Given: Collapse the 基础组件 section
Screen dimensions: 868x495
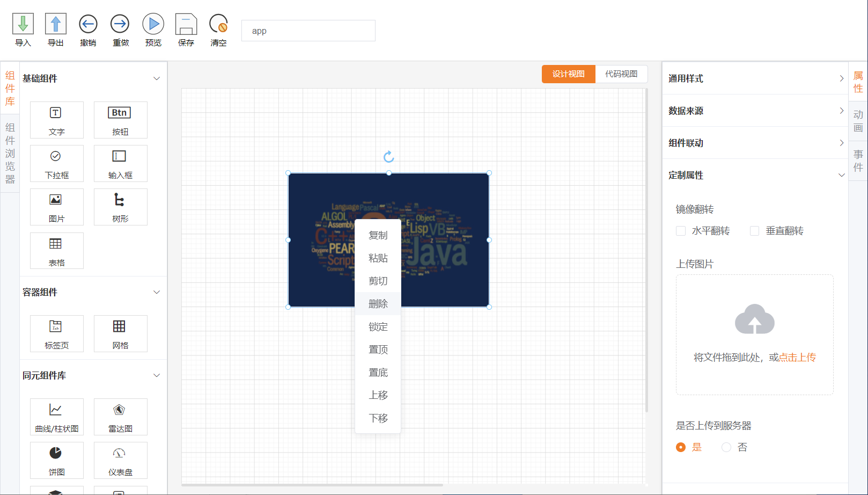Looking at the screenshot, I should point(157,78).
